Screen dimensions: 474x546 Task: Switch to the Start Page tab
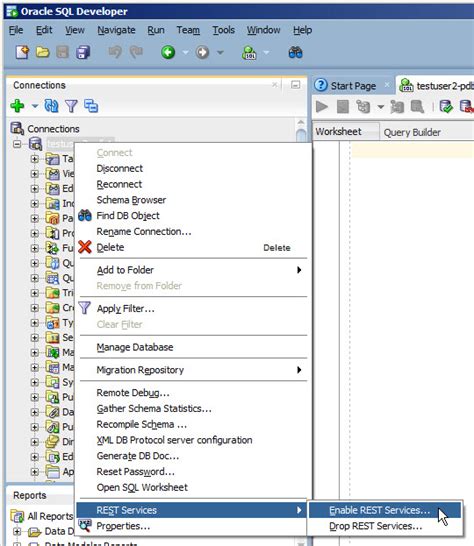tap(353, 86)
